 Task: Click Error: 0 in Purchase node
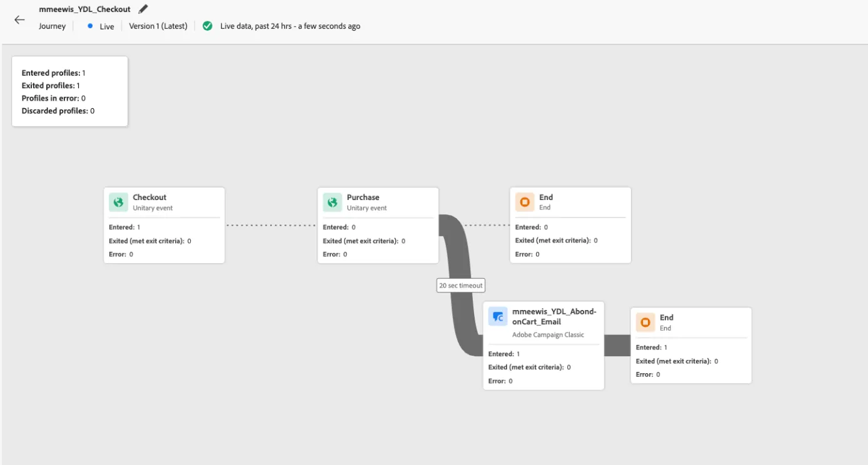click(335, 254)
